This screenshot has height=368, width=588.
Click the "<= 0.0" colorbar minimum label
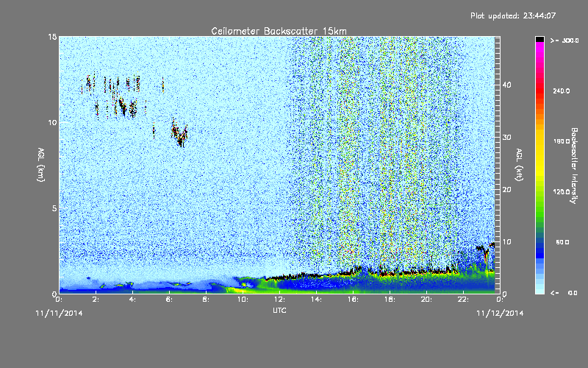(x=563, y=293)
